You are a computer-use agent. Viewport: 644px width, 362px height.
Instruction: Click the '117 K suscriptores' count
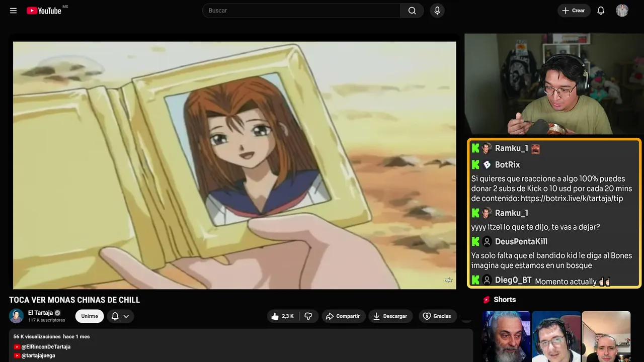(x=47, y=320)
